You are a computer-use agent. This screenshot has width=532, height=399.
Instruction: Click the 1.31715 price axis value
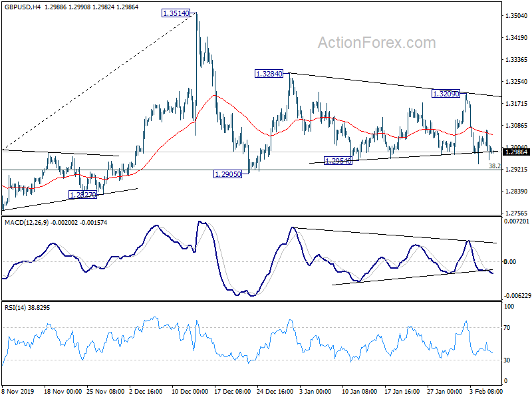[x=517, y=104]
